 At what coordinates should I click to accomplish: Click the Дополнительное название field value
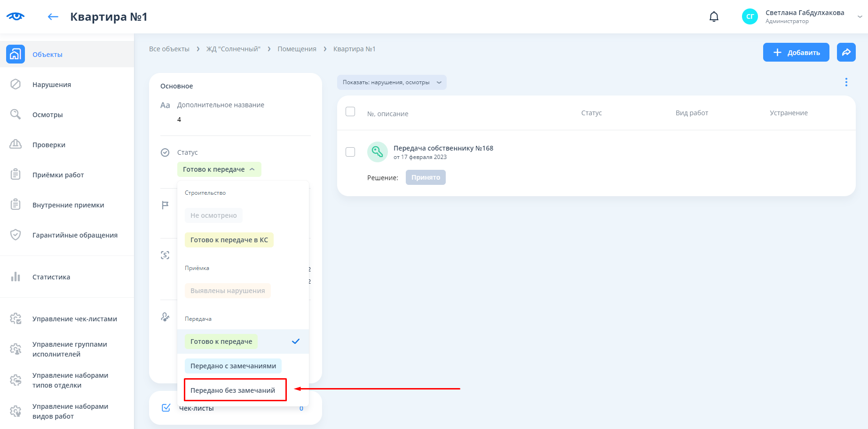[x=179, y=119]
